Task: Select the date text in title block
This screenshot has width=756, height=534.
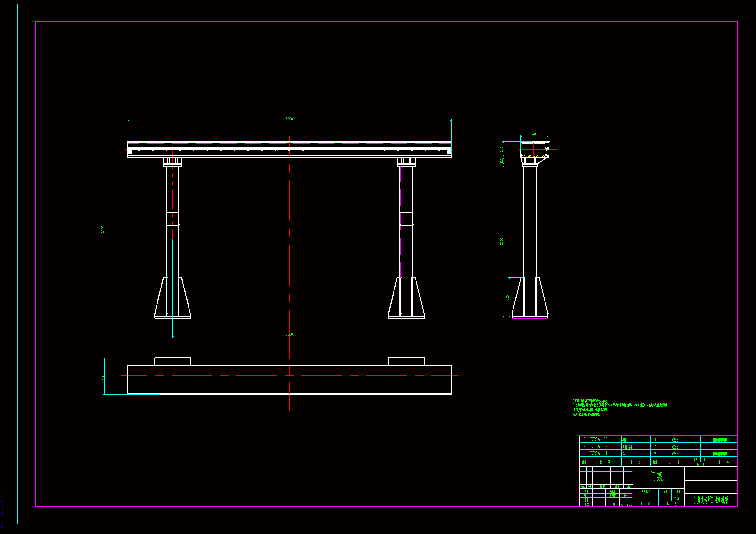Action: (626, 505)
